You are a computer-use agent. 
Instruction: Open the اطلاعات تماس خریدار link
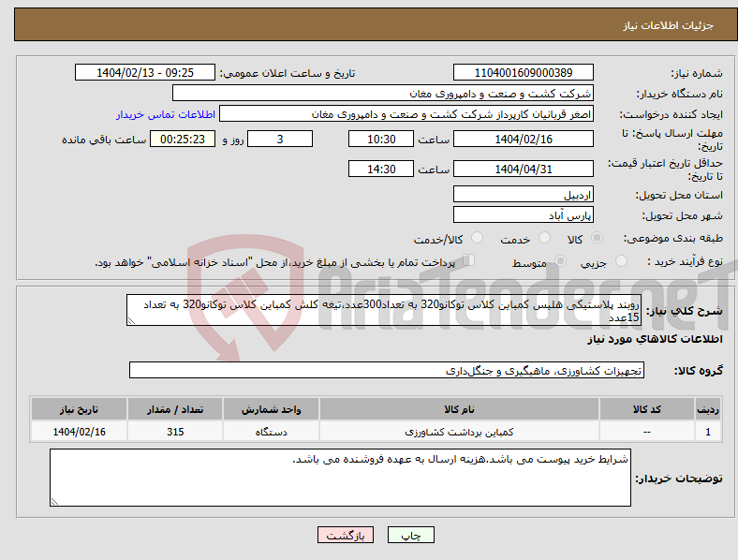point(166,114)
